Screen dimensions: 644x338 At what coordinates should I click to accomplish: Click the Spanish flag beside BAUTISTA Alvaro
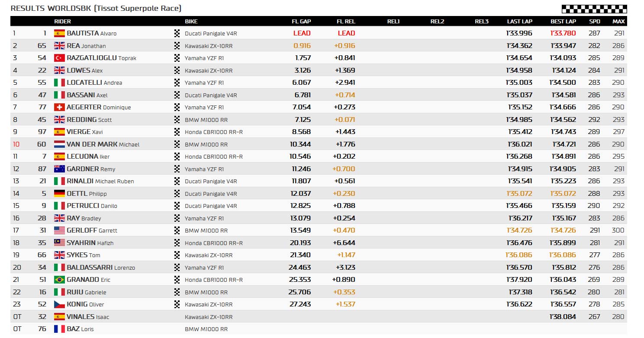(59, 33)
